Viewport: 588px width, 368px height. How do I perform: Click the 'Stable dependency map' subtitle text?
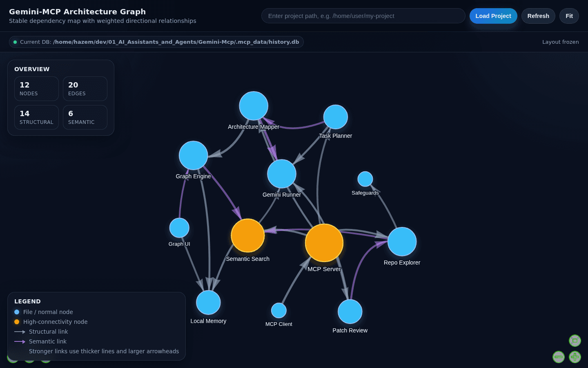(x=102, y=21)
